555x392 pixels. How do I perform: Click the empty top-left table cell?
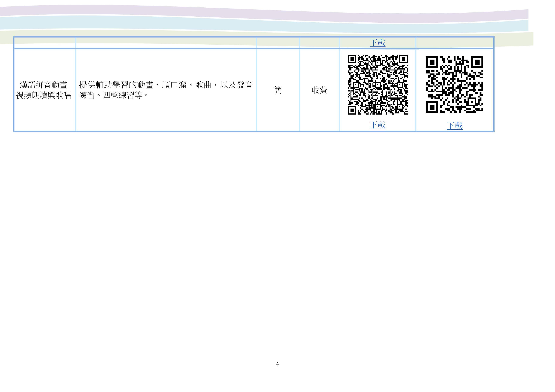coord(45,43)
